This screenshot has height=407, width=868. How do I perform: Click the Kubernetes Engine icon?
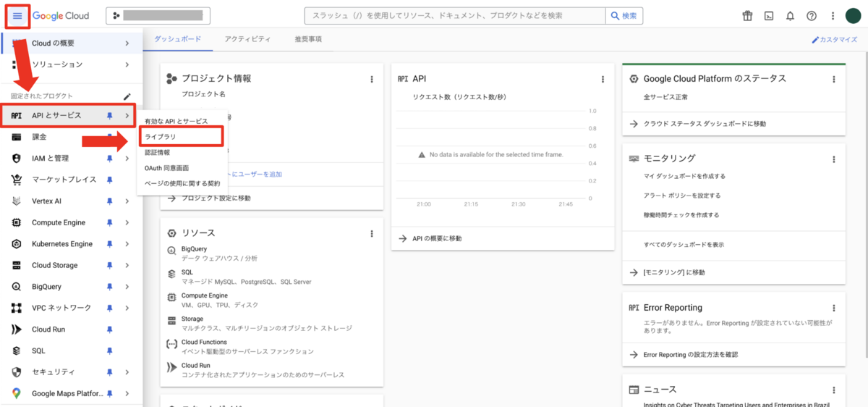point(17,244)
